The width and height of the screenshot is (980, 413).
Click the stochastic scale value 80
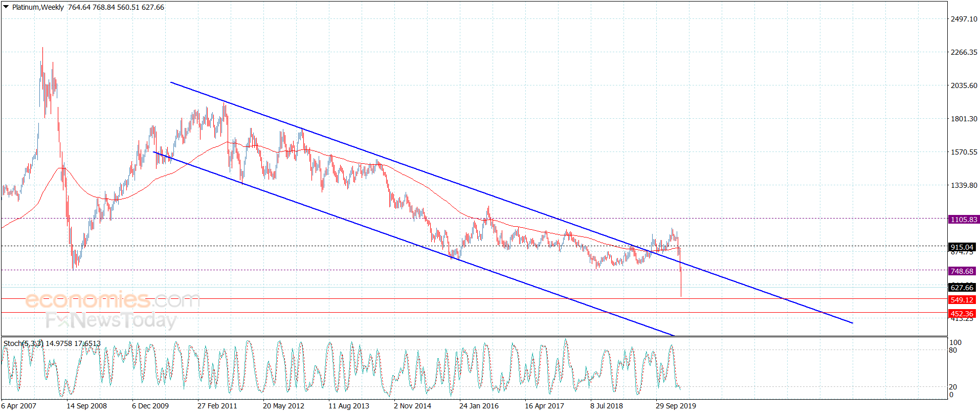coord(953,350)
